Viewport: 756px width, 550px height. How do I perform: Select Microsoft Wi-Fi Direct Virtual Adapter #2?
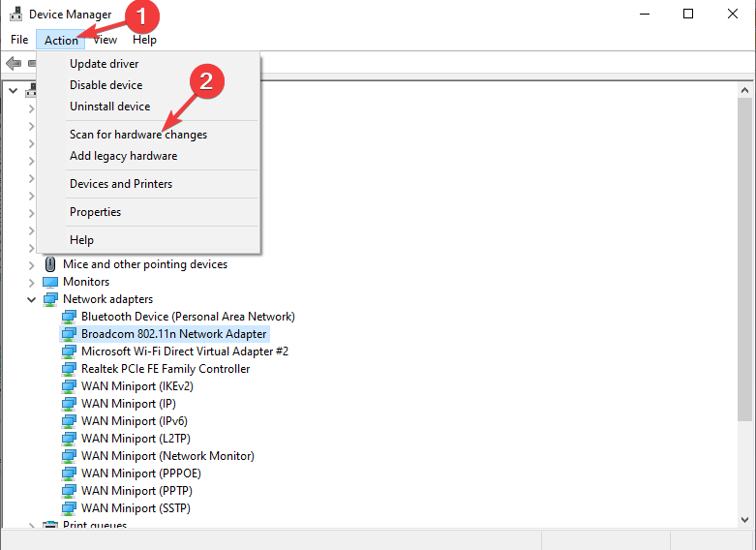coord(185,351)
